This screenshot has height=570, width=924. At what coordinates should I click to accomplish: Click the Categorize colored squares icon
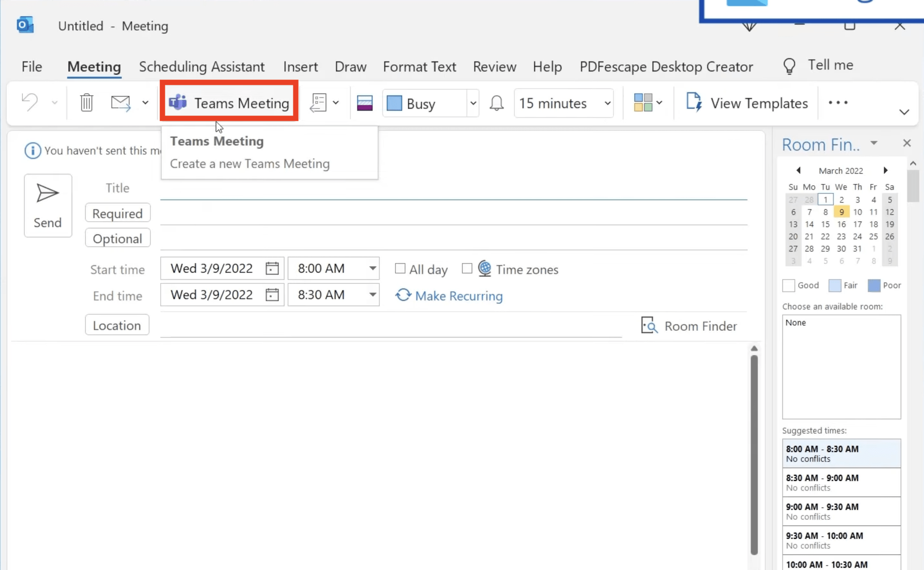(x=643, y=103)
